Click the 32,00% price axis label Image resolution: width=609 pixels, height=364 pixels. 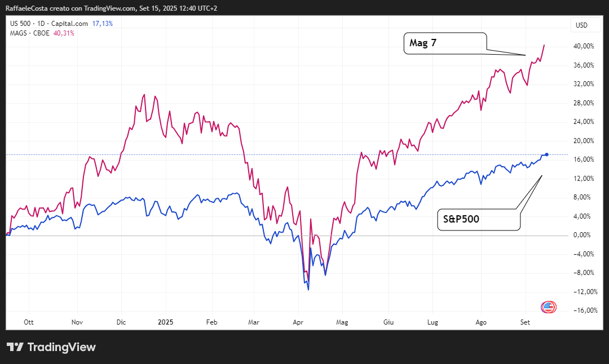pyautogui.click(x=584, y=84)
